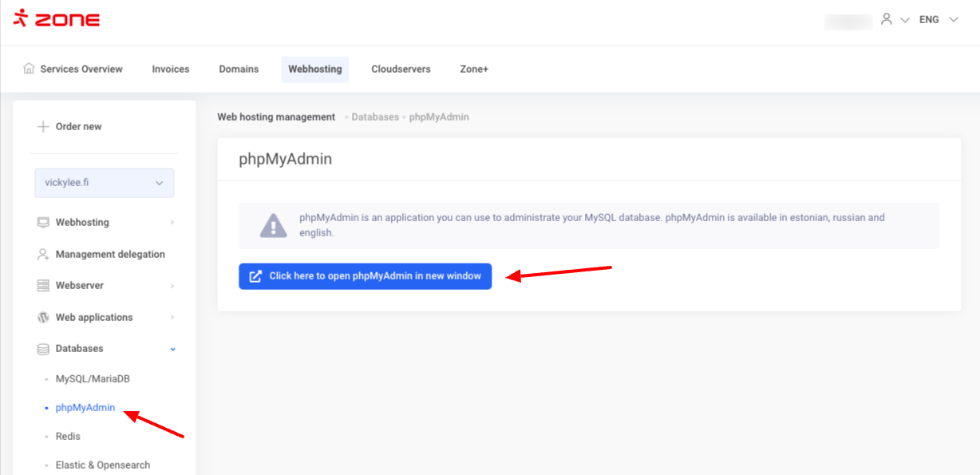Click Databases in the breadcrumb trail

tap(375, 117)
